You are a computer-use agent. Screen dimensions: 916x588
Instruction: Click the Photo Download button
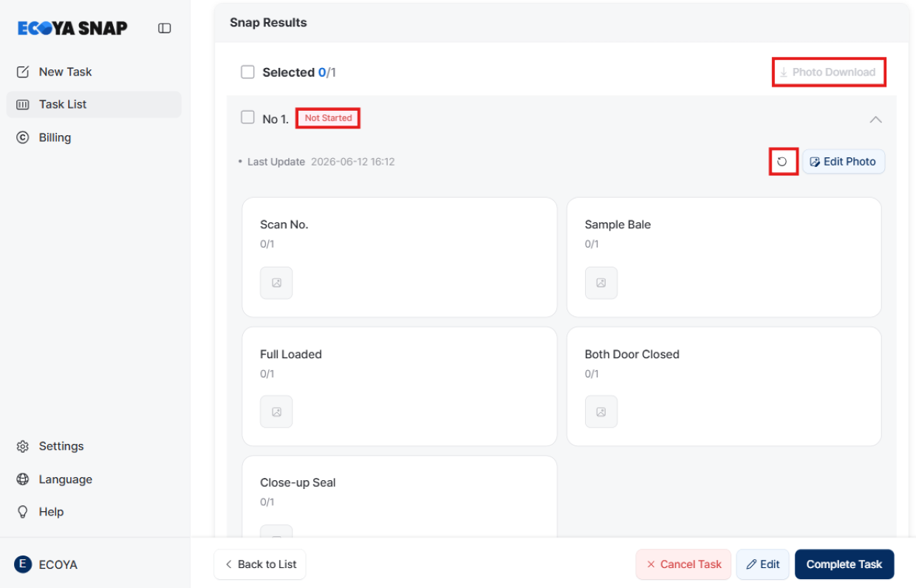click(828, 72)
